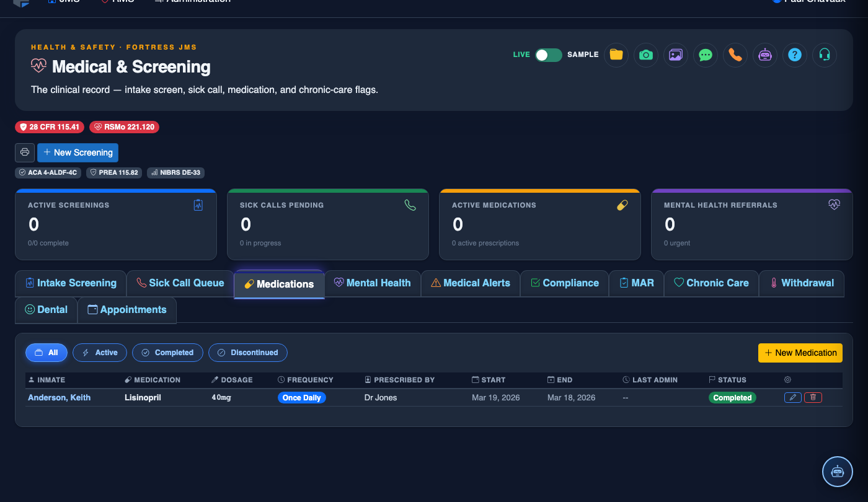Open the image gallery icon
Viewport: 868px width, 502px height.
(675, 55)
